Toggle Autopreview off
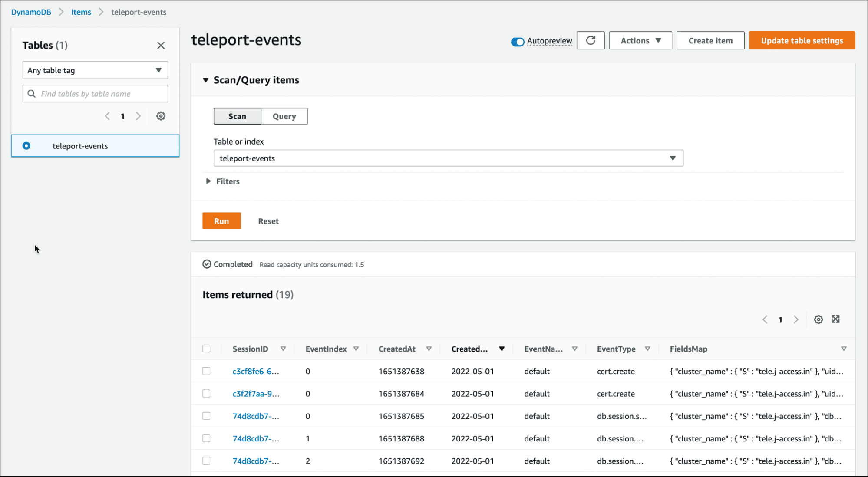Image resolution: width=868 pixels, height=477 pixels. [x=517, y=42]
